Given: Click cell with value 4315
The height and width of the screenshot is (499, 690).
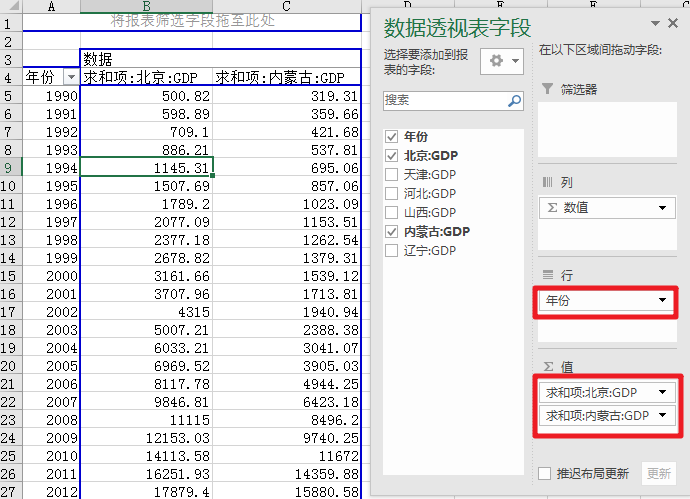Looking at the screenshot, I should pyautogui.click(x=146, y=312).
